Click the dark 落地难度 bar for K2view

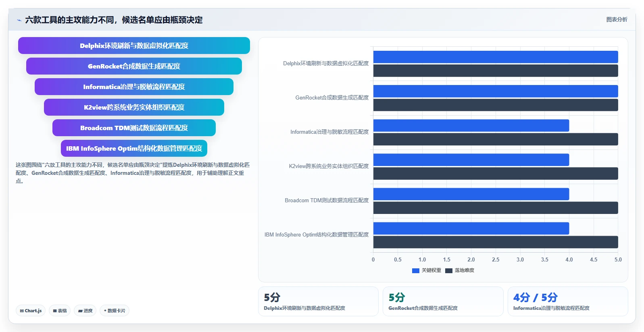pos(496,173)
